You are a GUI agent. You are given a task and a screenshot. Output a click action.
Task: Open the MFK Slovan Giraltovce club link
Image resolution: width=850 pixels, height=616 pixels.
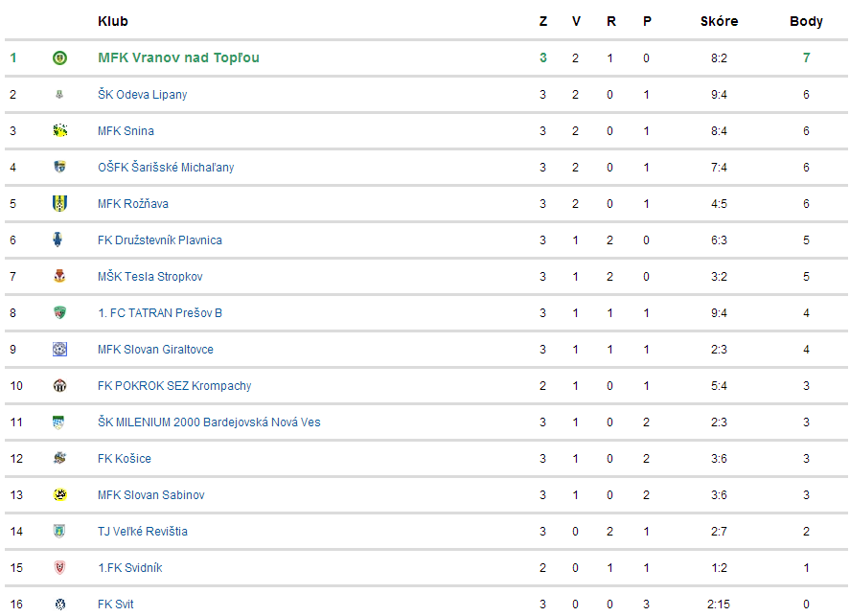[x=155, y=350]
